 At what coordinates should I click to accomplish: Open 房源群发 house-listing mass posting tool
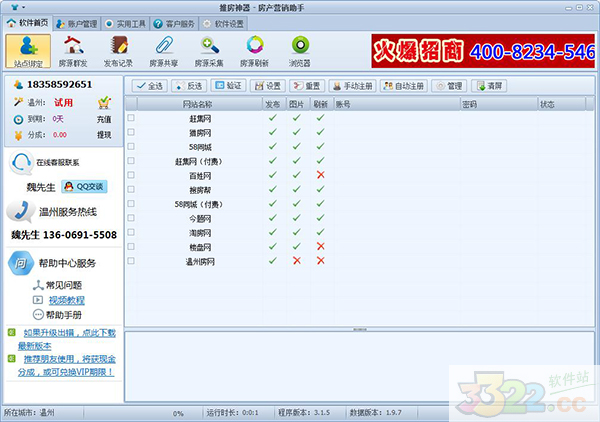[x=73, y=51]
